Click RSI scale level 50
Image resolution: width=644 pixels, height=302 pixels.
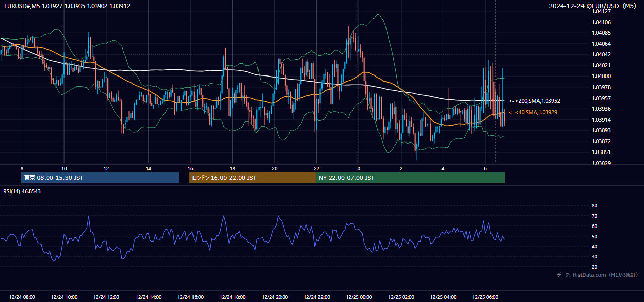[x=594, y=236]
